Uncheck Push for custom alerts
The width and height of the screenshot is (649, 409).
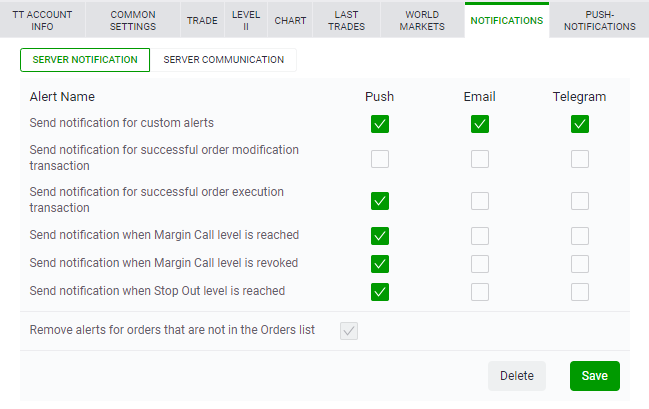[x=380, y=124]
